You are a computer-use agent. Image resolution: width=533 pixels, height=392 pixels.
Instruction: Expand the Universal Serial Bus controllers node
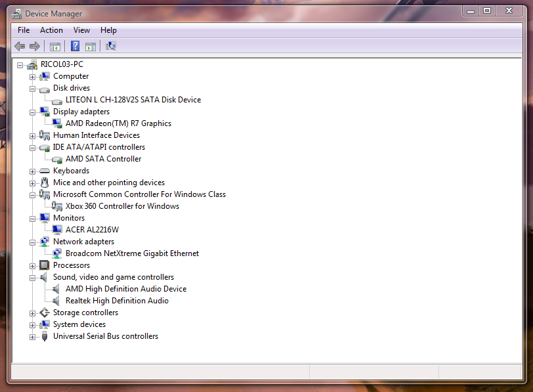coord(33,337)
